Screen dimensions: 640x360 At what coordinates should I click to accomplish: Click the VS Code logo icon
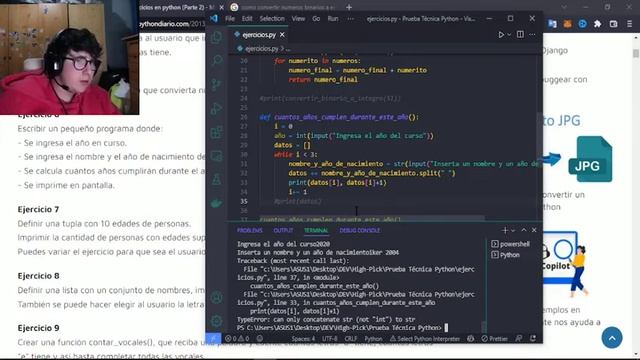pos(214,19)
